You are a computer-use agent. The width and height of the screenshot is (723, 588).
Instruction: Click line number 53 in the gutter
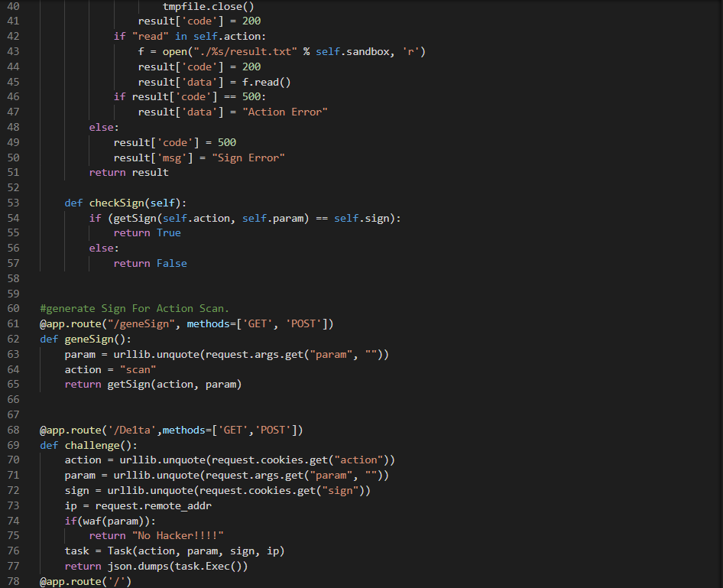tap(13, 203)
